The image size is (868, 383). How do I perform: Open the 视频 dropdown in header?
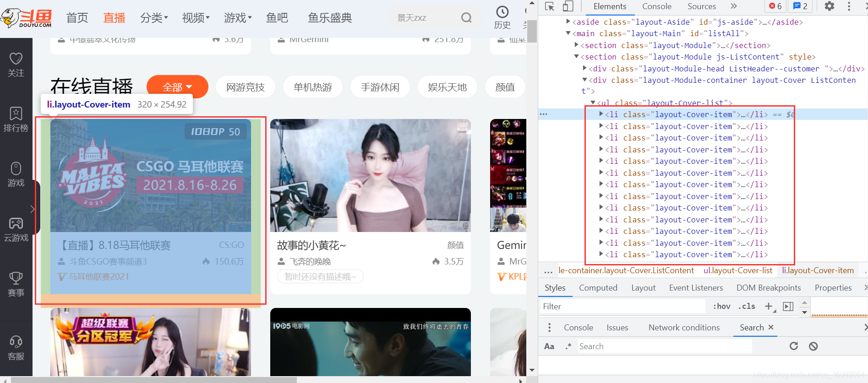pos(196,18)
